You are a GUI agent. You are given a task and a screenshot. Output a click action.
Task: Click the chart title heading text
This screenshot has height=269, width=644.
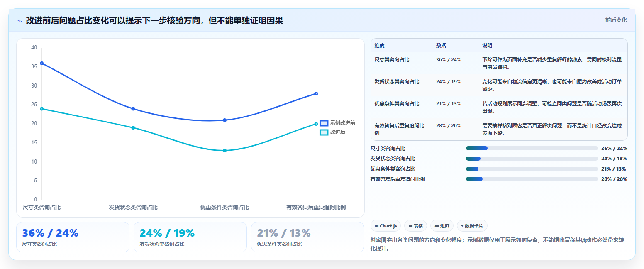click(x=154, y=20)
